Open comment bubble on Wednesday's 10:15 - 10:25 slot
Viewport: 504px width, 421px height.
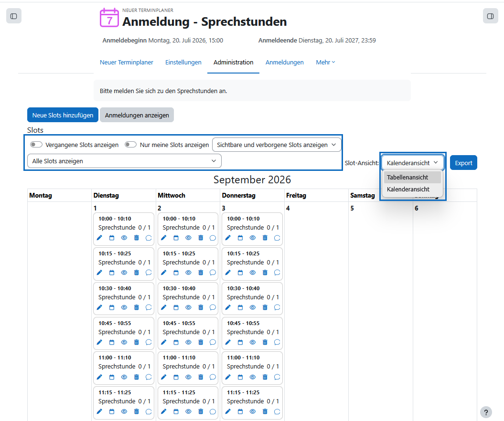pyautogui.click(x=213, y=273)
